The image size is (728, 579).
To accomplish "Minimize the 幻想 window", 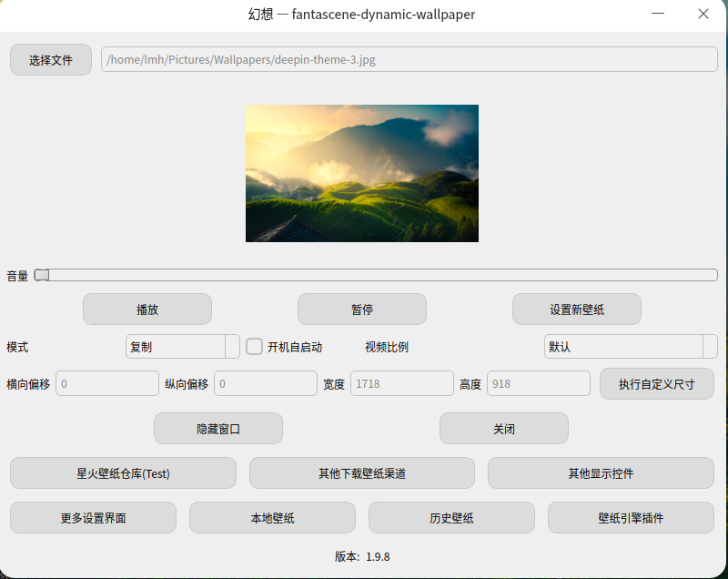I will point(657,14).
